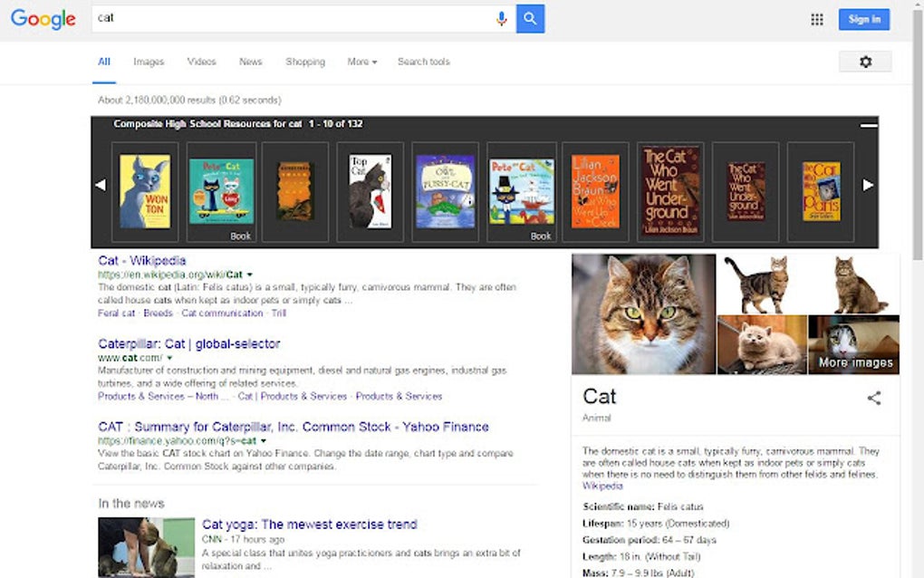Minimize the Composite High School Resources panel
This screenshot has height=578, width=924.
tap(869, 125)
